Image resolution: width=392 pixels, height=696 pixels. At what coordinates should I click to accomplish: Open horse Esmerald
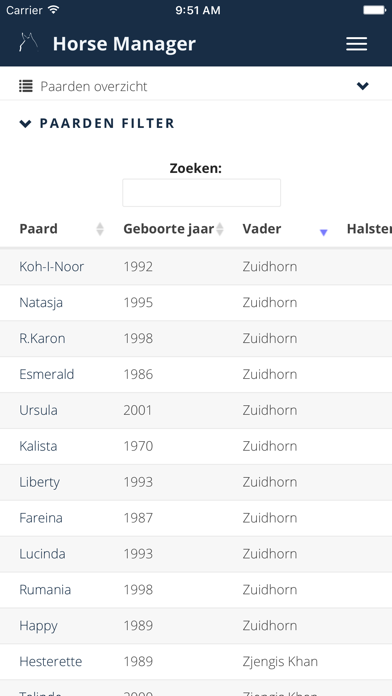[x=47, y=374]
